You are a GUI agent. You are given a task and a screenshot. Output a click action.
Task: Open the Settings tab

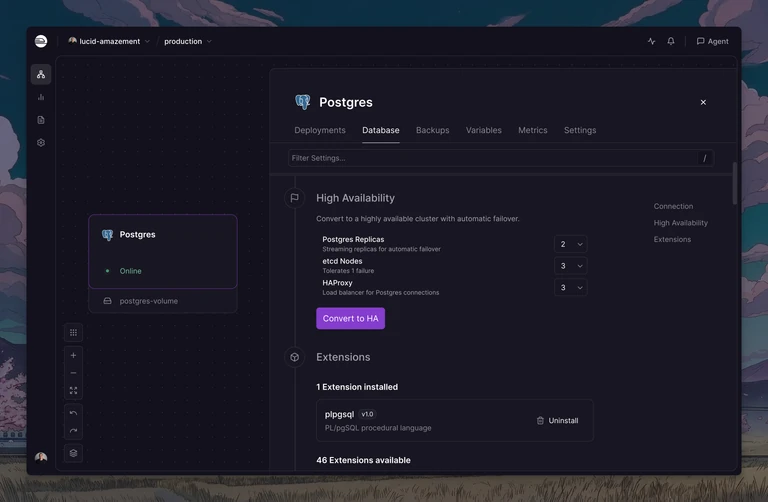(580, 130)
